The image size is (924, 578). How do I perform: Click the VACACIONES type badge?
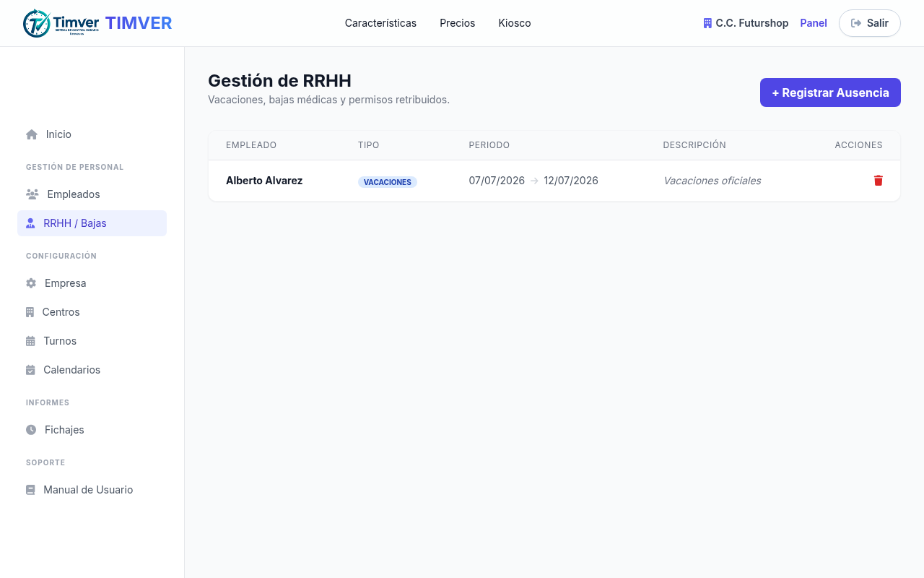click(388, 182)
